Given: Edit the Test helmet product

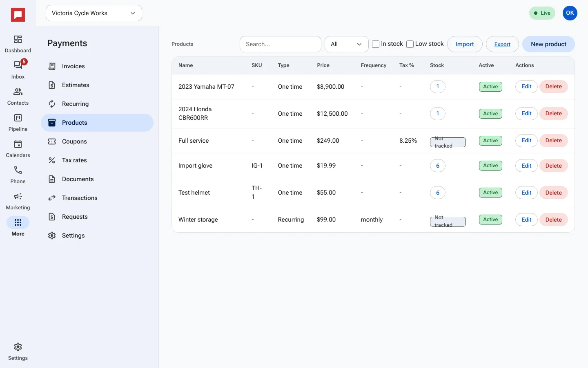Looking at the screenshot, I should [x=526, y=193].
